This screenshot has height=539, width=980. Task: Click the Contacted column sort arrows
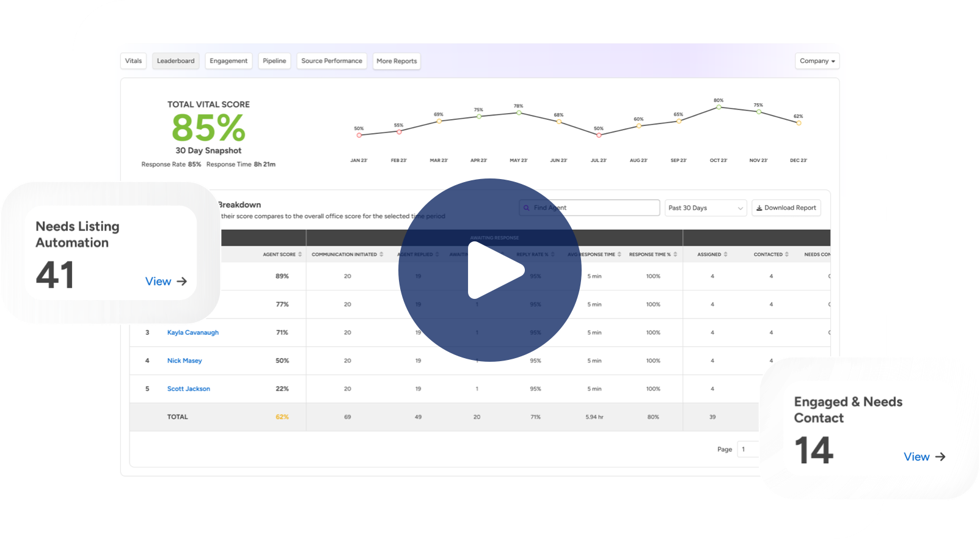click(x=787, y=254)
